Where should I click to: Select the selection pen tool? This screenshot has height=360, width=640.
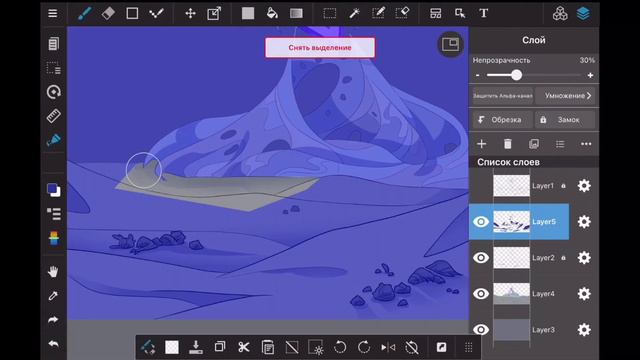[x=378, y=13]
